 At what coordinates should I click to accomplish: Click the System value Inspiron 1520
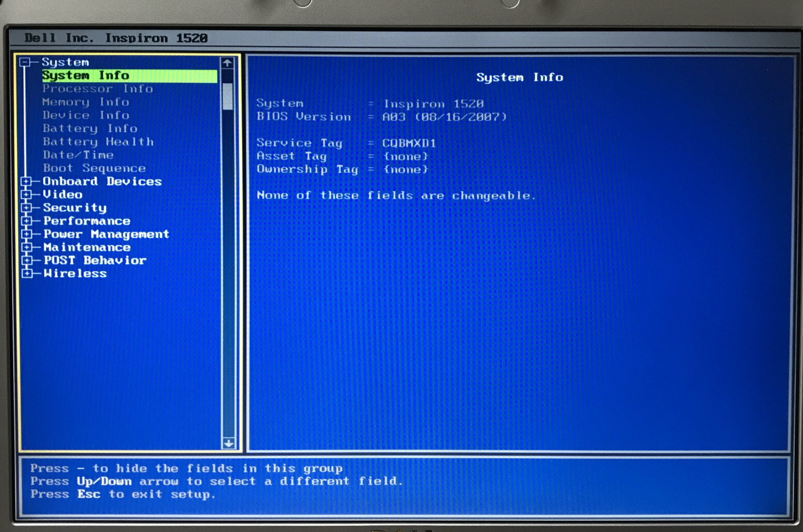tap(433, 104)
